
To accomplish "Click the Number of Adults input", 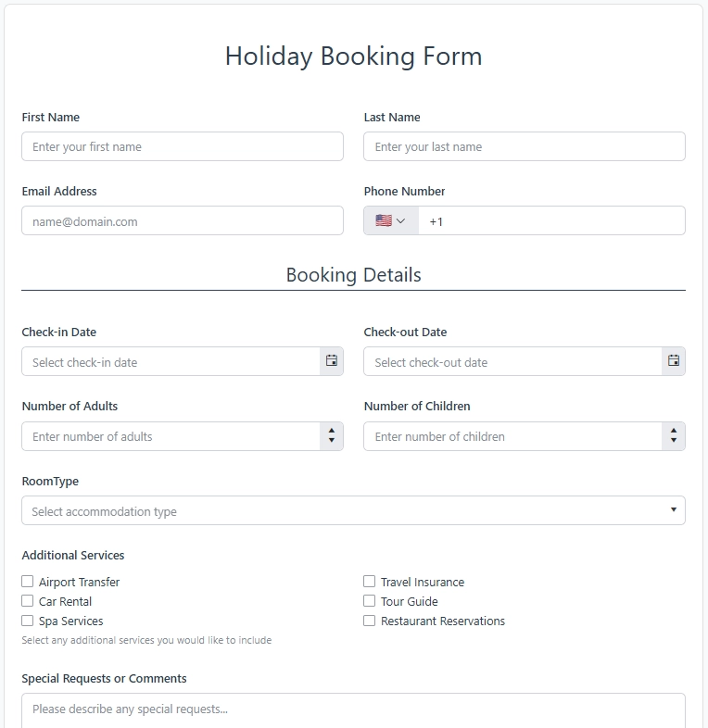I will [x=171, y=436].
